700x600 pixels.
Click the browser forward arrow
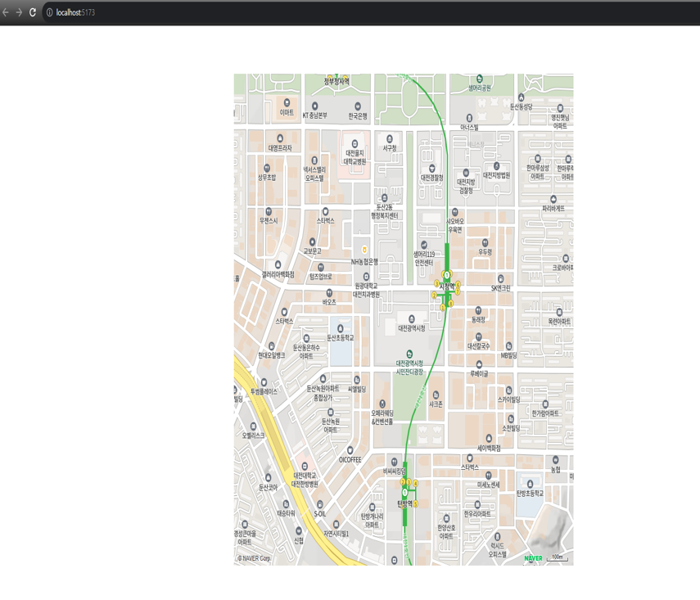tap(19, 12)
